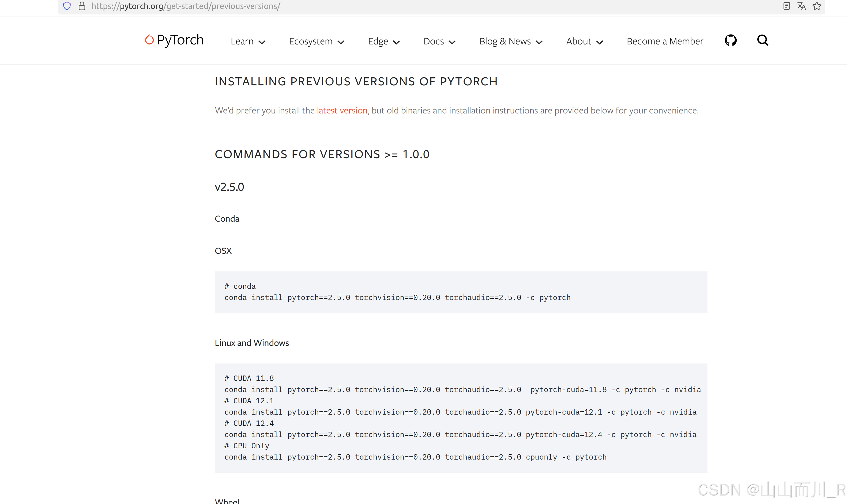Click the Conda subheading
Image resolution: width=847 pixels, height=504 pixels.
tap(227, 219)
